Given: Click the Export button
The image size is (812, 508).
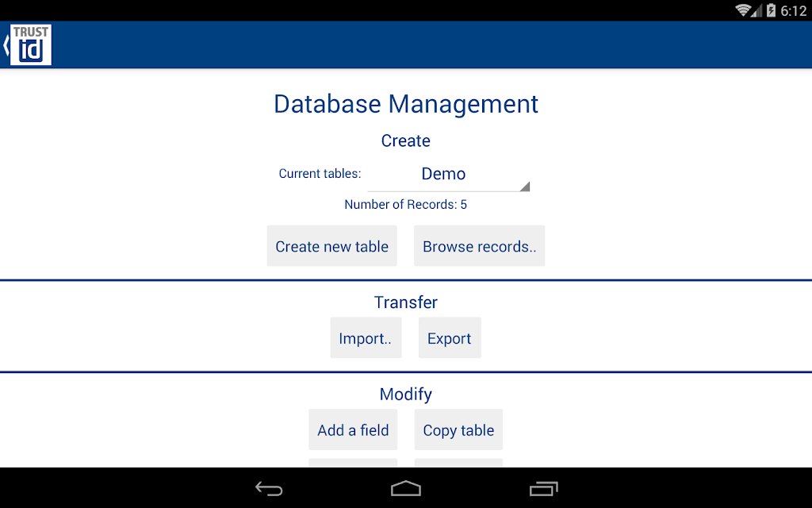Looking at the screenshot, I should point(450,338).
